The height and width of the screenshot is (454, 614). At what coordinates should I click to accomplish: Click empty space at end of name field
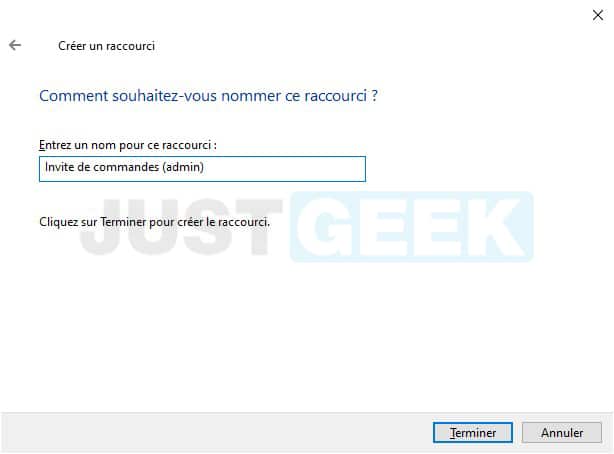point(286,169)
